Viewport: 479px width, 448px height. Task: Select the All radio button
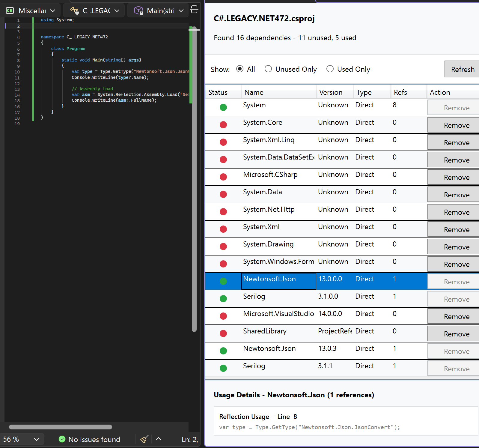pyautogui.click(x=240, y=69)
